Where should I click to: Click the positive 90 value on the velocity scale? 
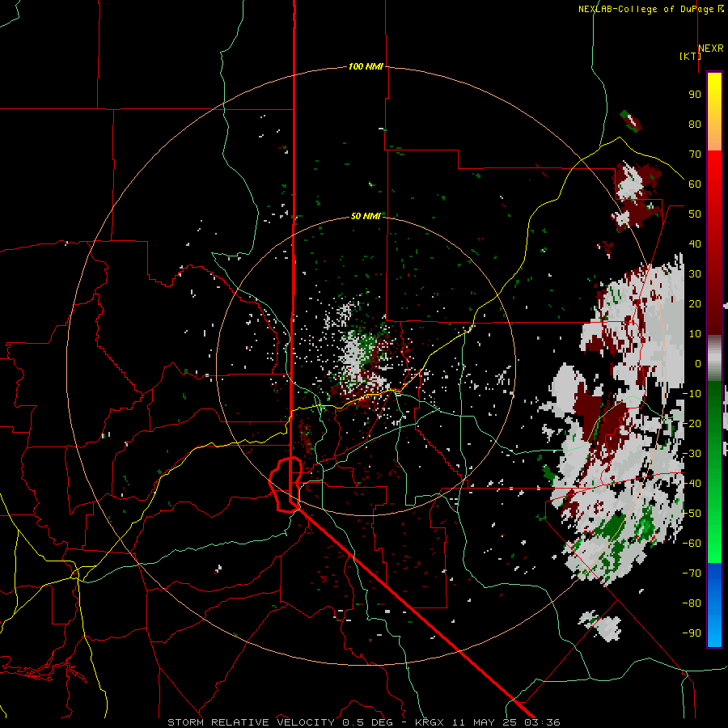pos(695,95)
